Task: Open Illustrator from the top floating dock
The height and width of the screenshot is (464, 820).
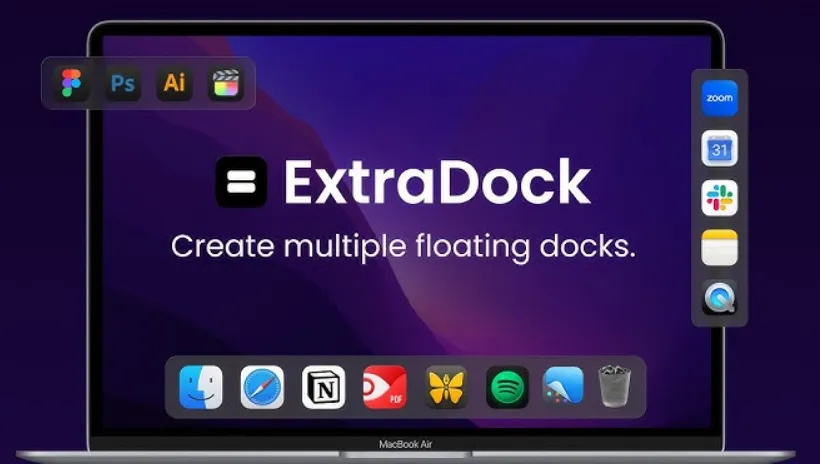Action: pyautogui.click(x=174, y=83)
